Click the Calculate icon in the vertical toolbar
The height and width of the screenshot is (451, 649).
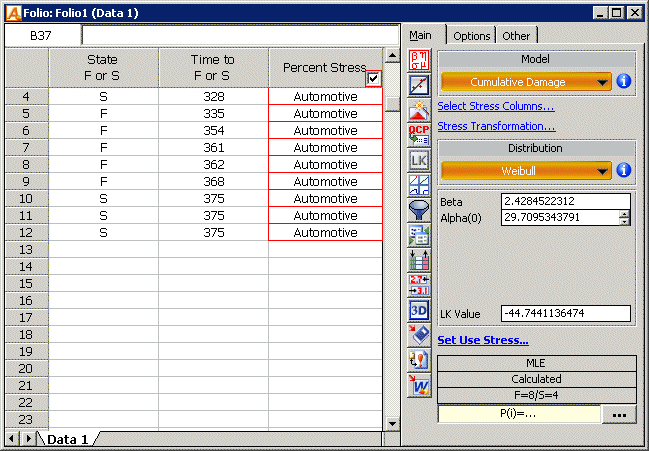[419, 60]
